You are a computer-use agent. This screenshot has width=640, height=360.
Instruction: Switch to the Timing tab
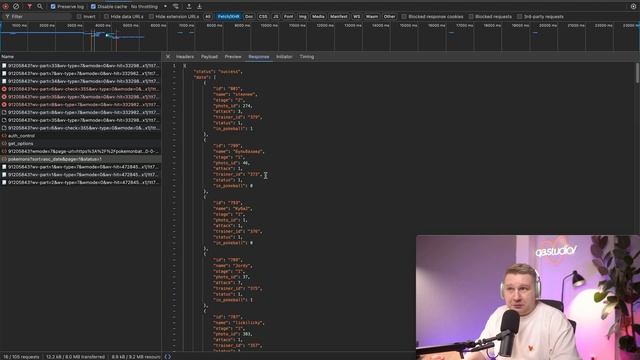[x=307, y=57]
